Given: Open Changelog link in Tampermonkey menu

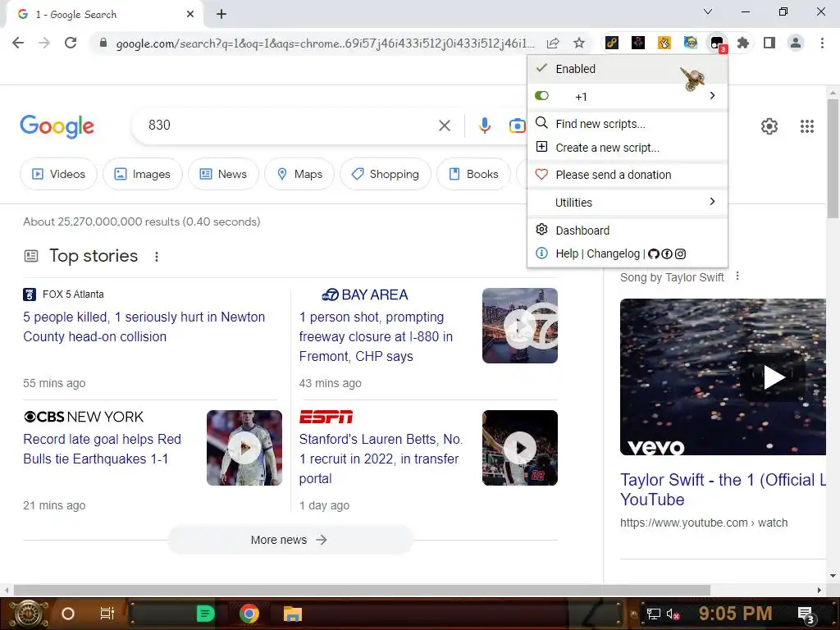Looking at the screenshot, I should (614, 254).
